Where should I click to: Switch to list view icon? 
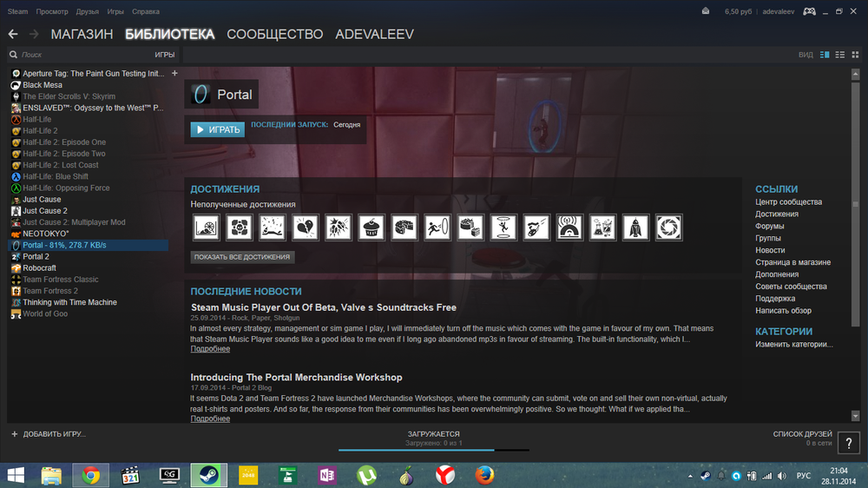pyautogui.click(x=839, y=55)
